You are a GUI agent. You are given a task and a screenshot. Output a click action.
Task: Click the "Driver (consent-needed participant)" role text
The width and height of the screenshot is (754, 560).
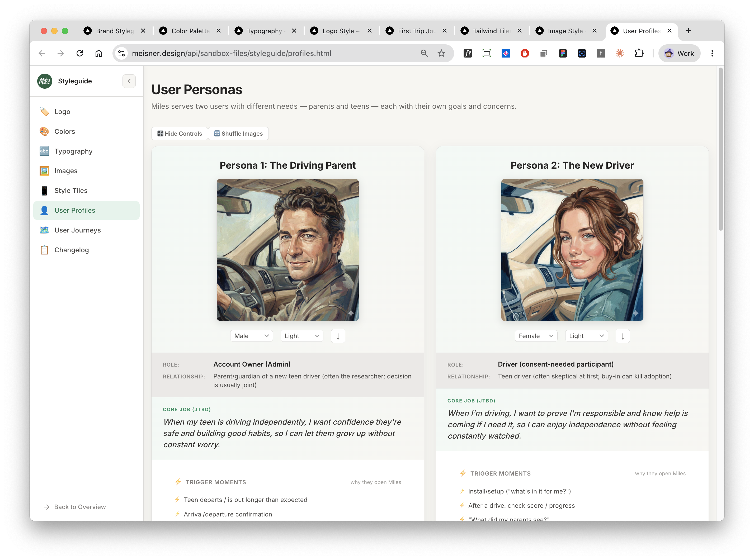pos(556,364)
